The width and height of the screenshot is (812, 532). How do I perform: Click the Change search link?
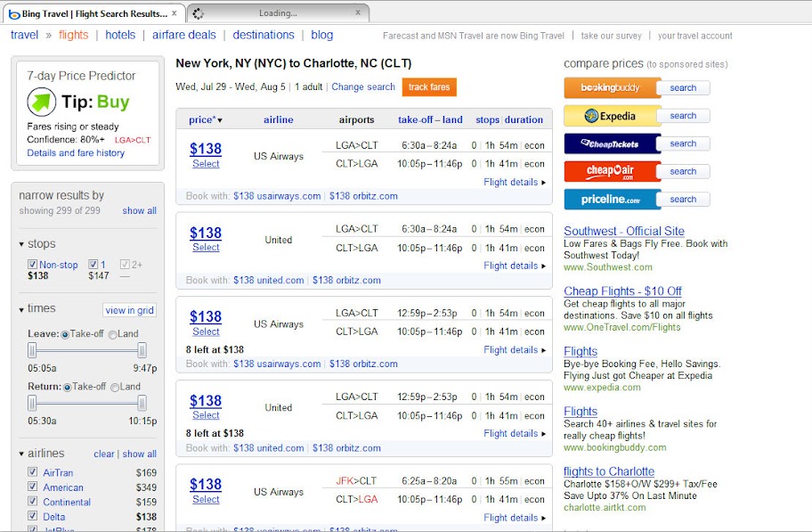point(363,87)
